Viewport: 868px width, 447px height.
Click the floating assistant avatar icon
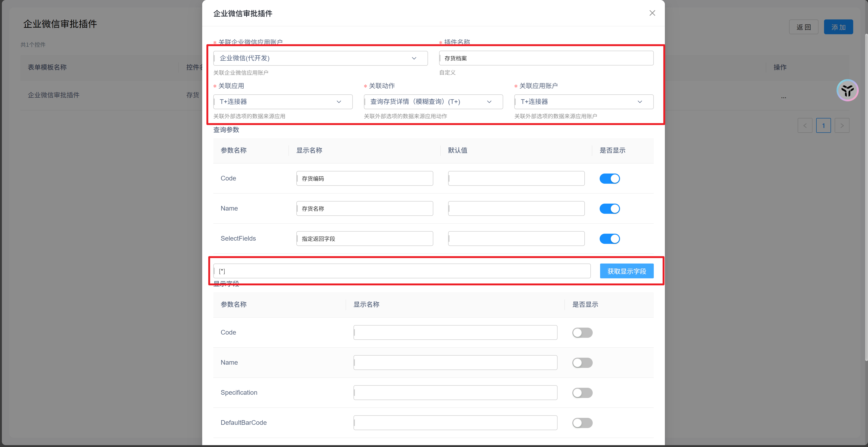pos(847,90)
